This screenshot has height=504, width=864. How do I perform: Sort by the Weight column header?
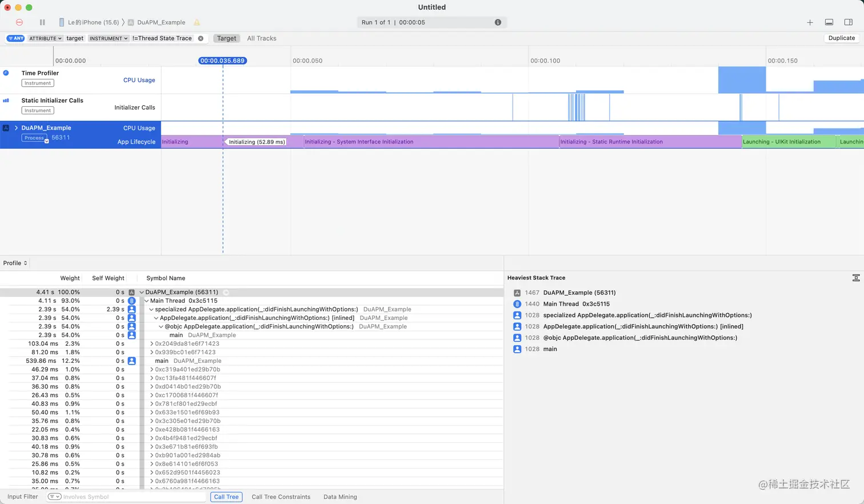tap(70, 278)
